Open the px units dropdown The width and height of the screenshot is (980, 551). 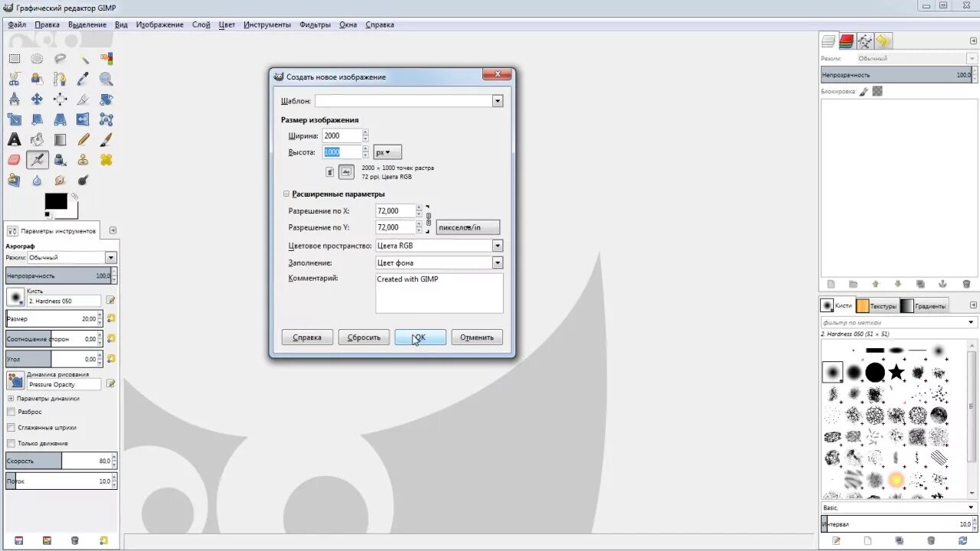tap(387, 152)
